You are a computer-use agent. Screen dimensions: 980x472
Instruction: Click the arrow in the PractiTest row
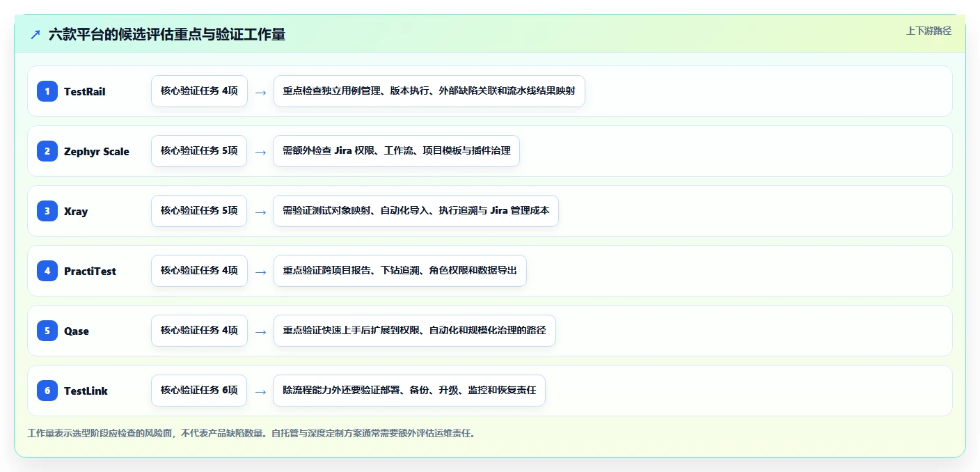pos(260,272)
